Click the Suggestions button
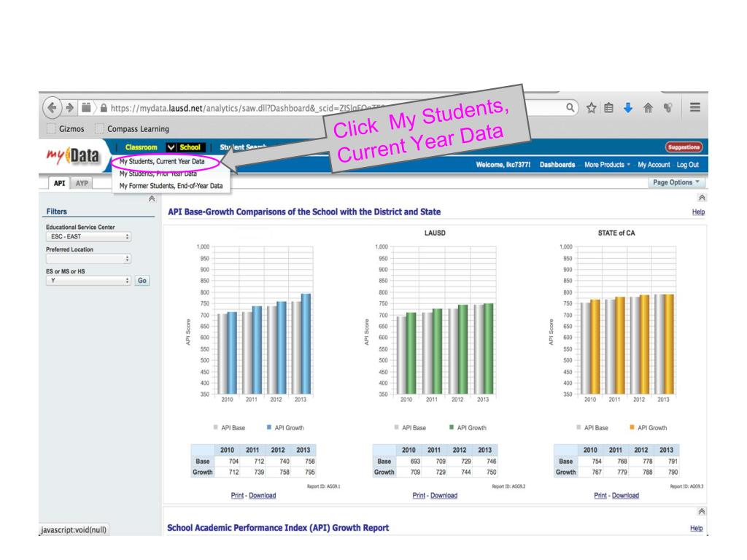 pos(684,147)
